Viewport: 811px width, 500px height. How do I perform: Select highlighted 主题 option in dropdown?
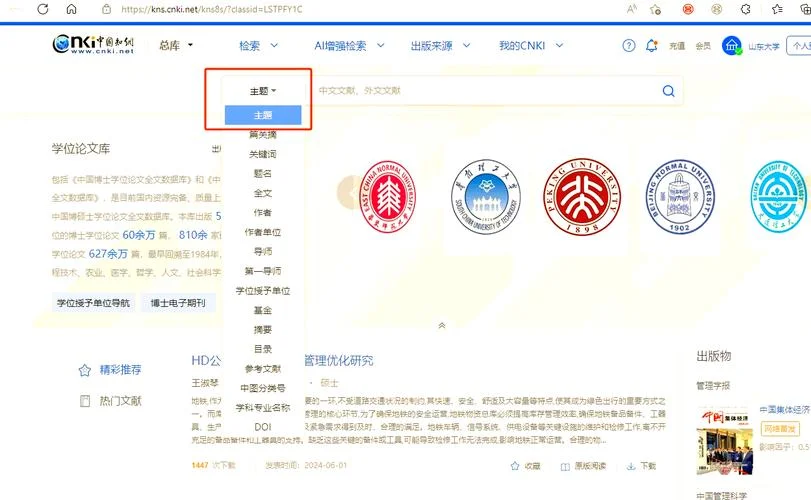[263, 115]
